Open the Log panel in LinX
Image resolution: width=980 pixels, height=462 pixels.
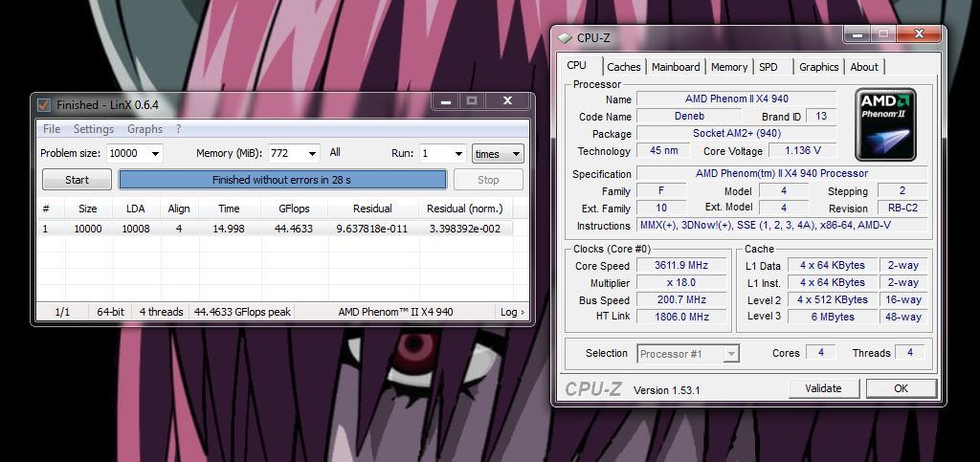(513, 312)
